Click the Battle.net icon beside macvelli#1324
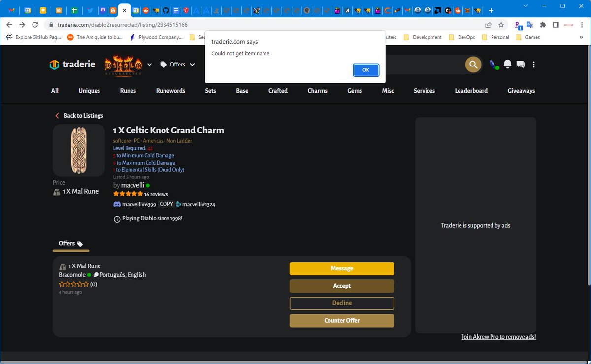This screenshot has height=364, width=591. 178,204
